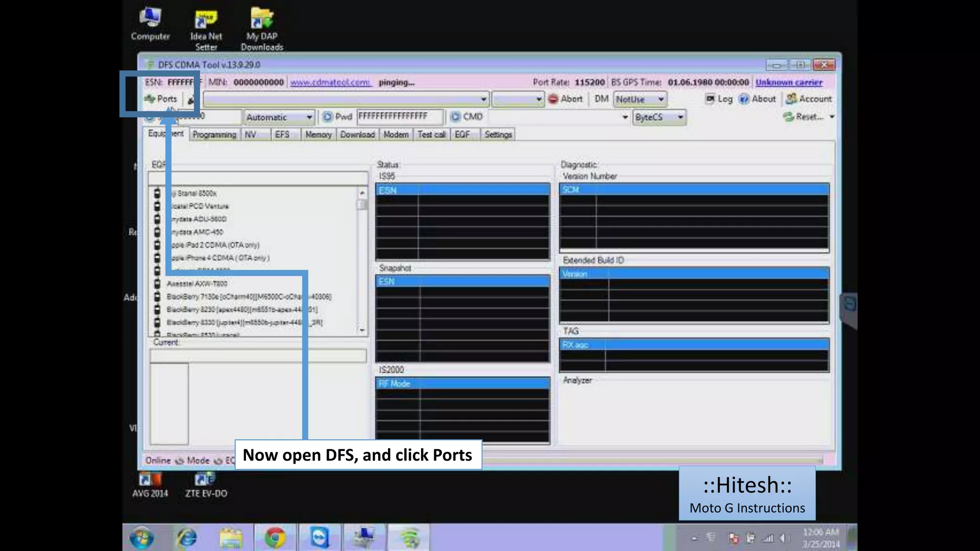
Task: Click Online in the status bar
Action: pyautogui.click(x=158, y=461)
